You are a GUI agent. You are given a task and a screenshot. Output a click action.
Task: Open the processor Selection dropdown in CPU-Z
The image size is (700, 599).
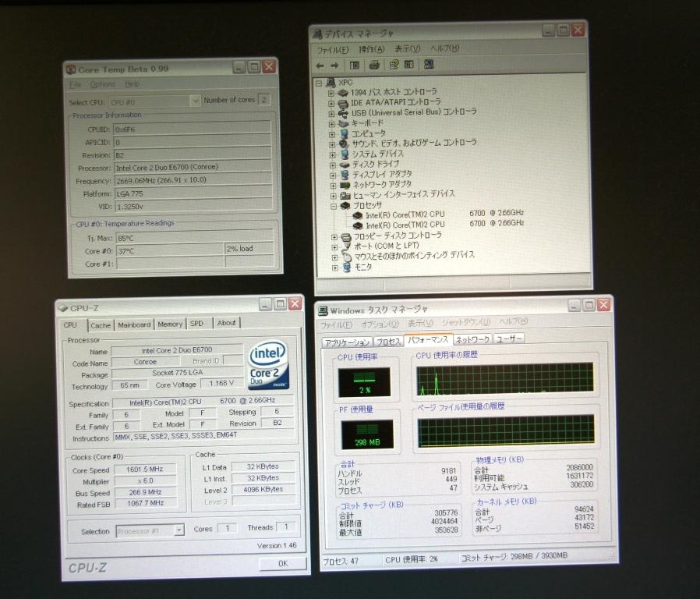[x=179, y=530]
